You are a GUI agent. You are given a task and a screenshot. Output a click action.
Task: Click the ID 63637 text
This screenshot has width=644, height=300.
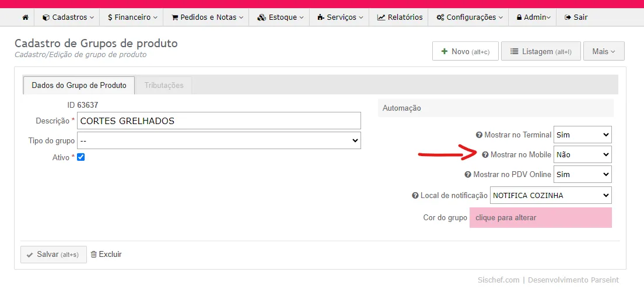83,105
